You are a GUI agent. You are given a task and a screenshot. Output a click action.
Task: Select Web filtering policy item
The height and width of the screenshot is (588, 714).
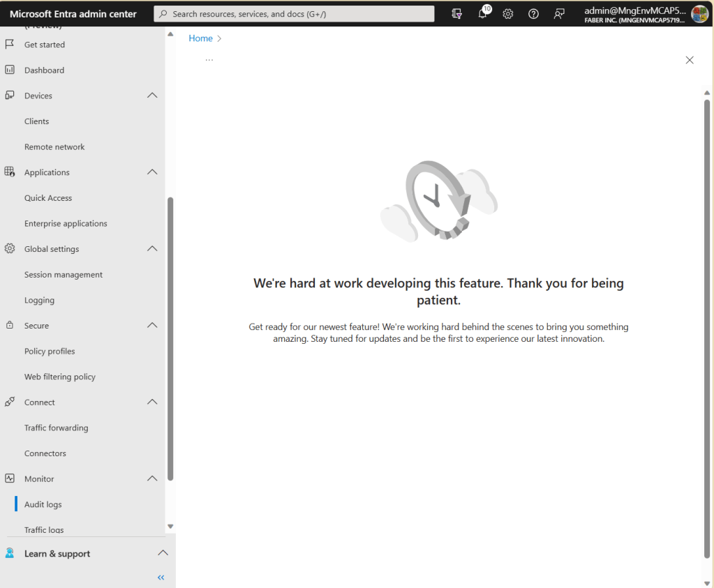(60, 377)
